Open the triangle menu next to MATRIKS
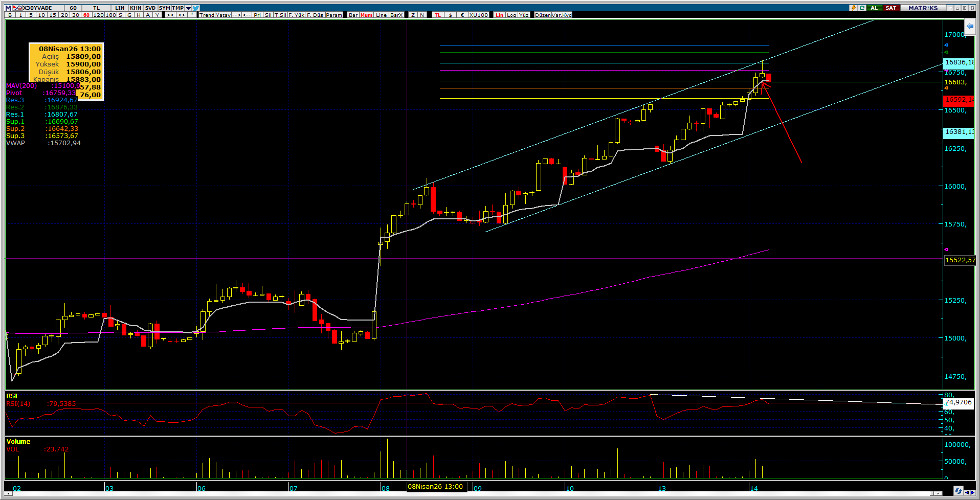980x500 pixels. (x=950, y=8)
